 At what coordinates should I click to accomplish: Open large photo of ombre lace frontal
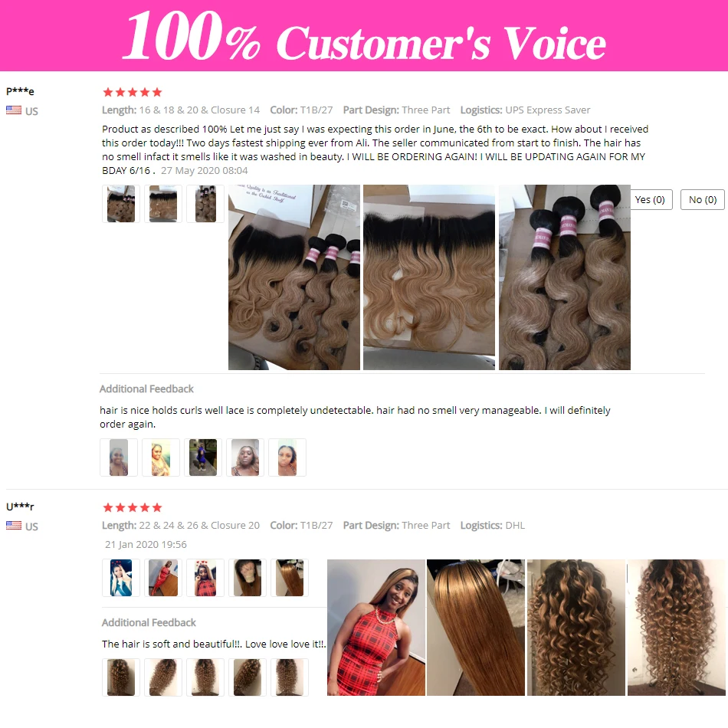click(429, 277)
